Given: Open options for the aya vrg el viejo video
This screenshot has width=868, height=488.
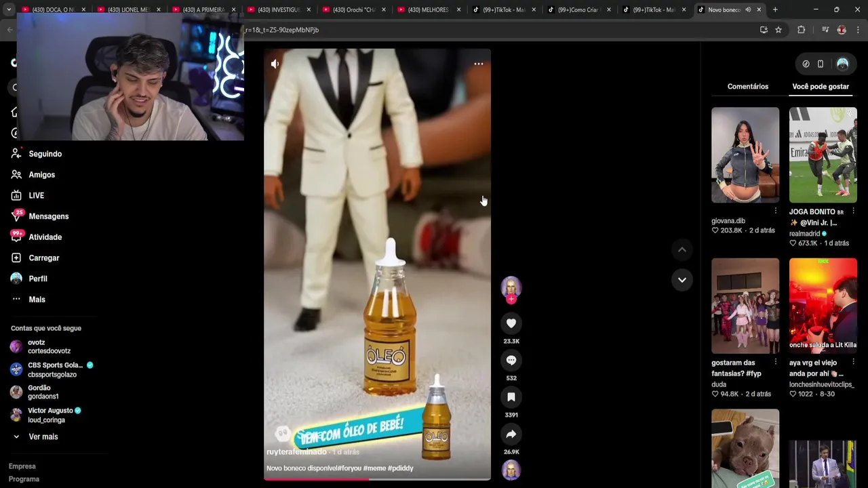Looking at the screenshot, I should point(853,362).
